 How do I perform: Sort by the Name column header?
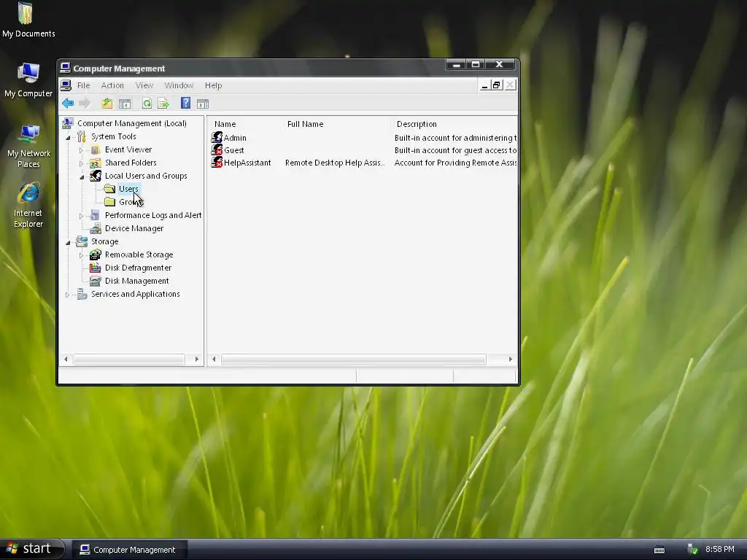click(x=244, y=124)
